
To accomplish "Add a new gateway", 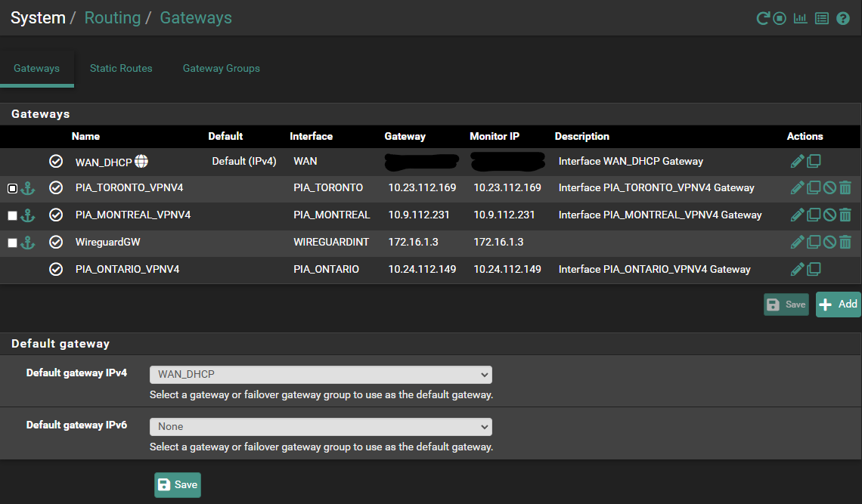I will pos(839,305).
